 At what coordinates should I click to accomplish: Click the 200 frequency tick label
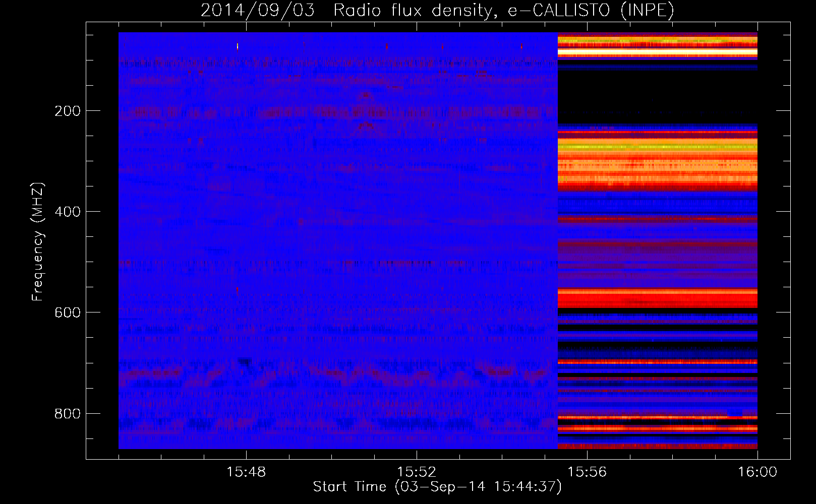click(x=67, y=111)
